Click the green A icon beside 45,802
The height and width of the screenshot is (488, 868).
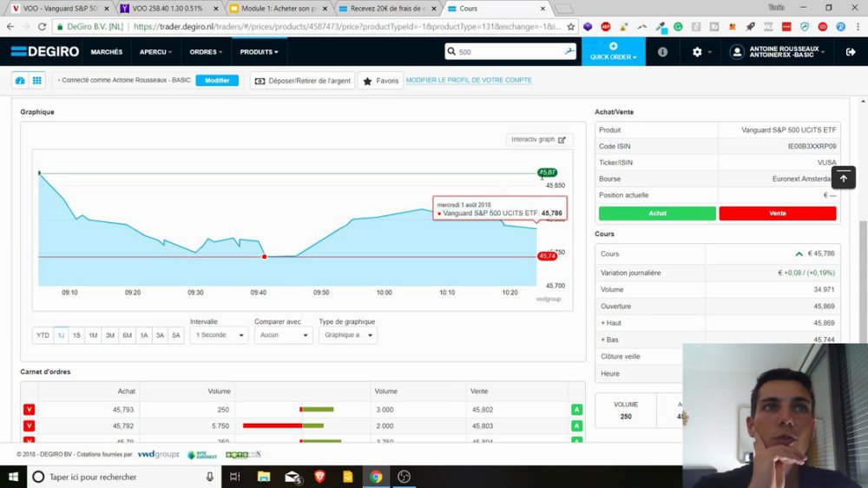coord(576,409)
